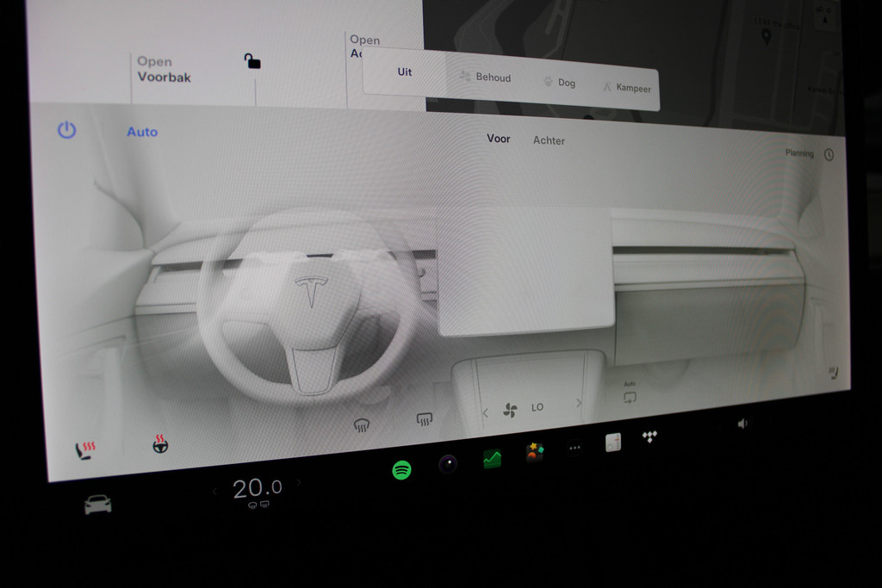
Task: Turn off climate with the power icon
Action: coord(66,130)
